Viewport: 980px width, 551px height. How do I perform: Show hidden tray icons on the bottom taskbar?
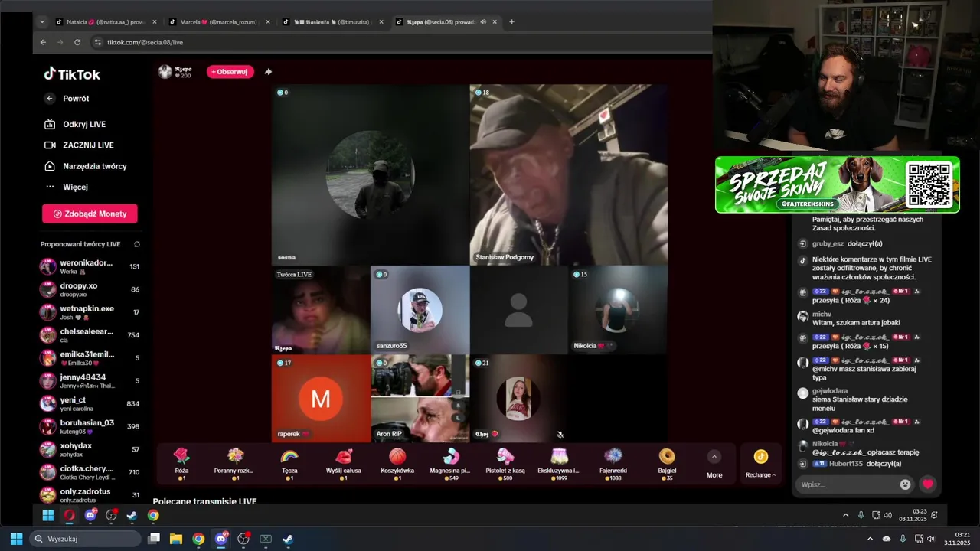click(870, 539)
